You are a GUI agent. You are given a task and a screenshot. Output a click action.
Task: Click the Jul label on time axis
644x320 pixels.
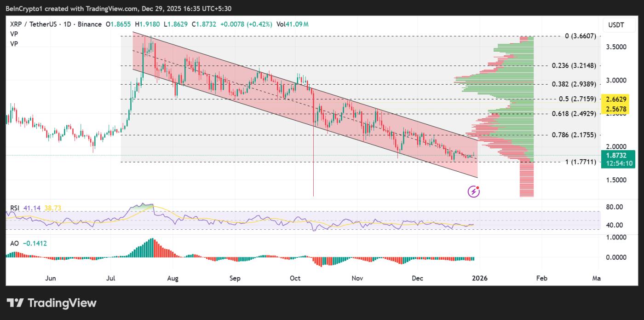111,279
